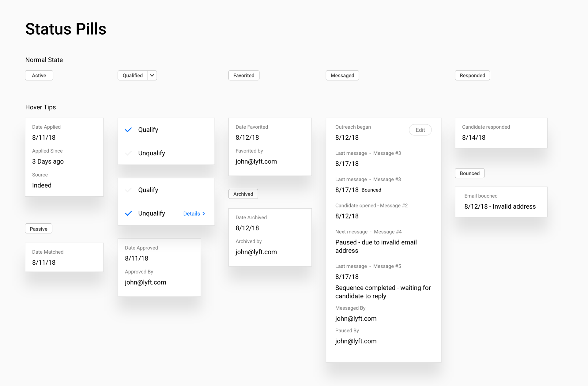Click john@lyft.com under Paused By
The height and width of the screenshot is (386, 588).
click(356, 341)
